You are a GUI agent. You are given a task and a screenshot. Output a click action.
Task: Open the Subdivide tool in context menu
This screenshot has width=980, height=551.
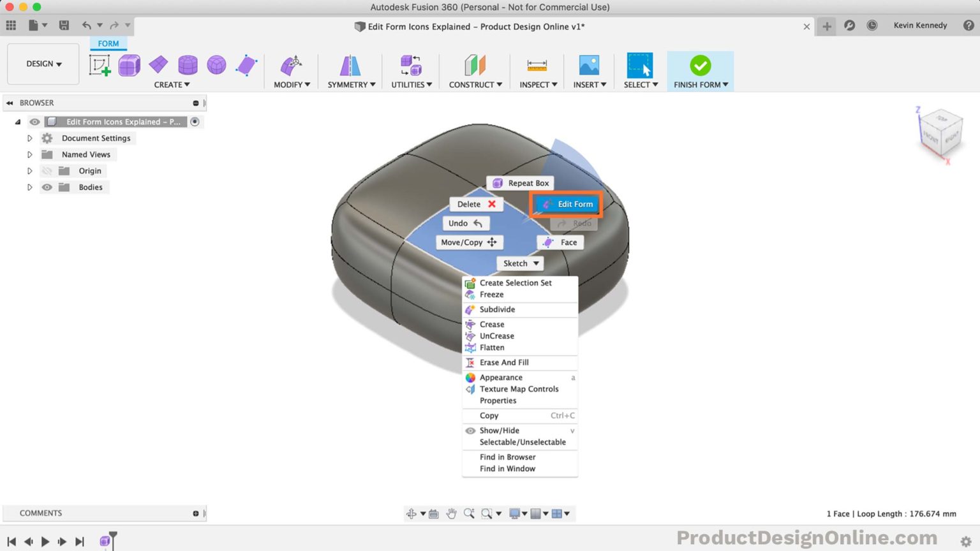498,309
